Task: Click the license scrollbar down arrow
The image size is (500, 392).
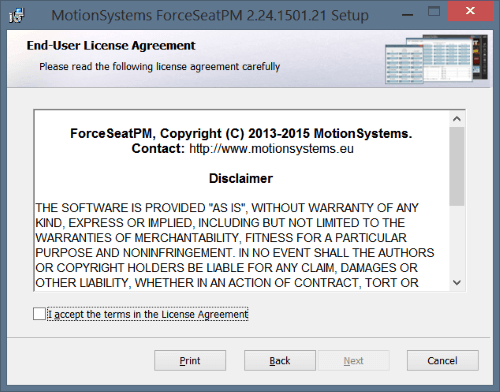Action: 457,283
